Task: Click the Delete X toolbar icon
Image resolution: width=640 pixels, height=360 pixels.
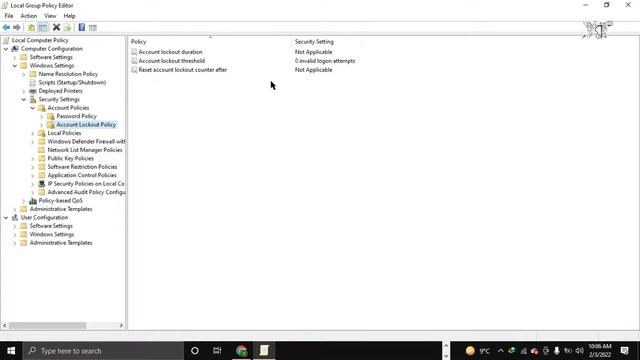Action: point(56,27)
